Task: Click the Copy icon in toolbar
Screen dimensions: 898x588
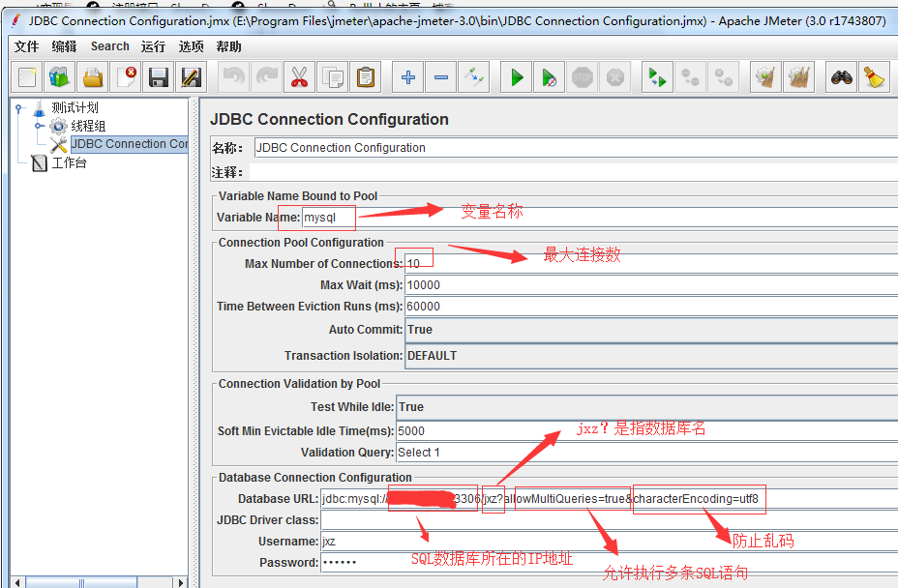Action: point(333,77)
